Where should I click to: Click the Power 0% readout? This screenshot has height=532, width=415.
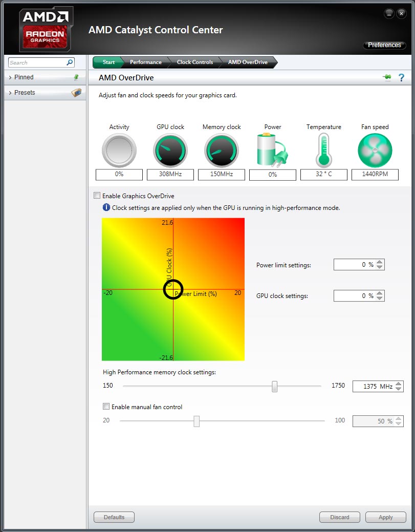tap(273, 175)
